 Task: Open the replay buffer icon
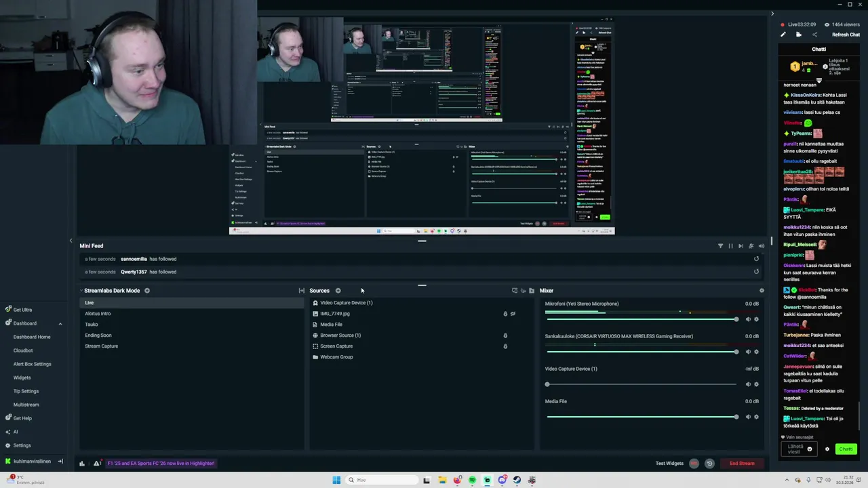[x=709, y=464]
